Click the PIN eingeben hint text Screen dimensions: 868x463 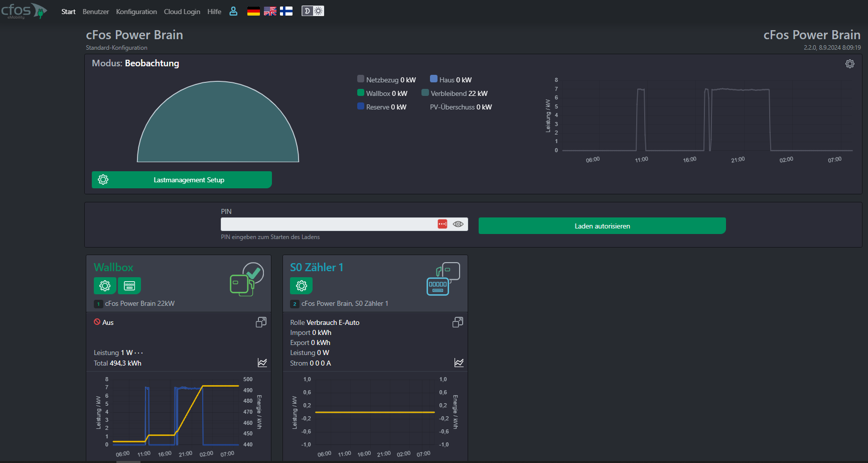click(x=270, y=237)
